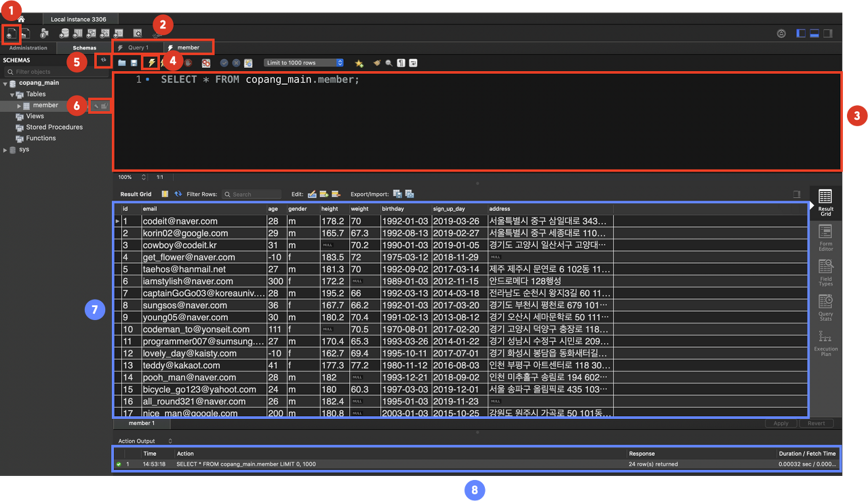This screenshot has height=501, width=868.
Task: Create a new table icon
Action: coord(79,33)
